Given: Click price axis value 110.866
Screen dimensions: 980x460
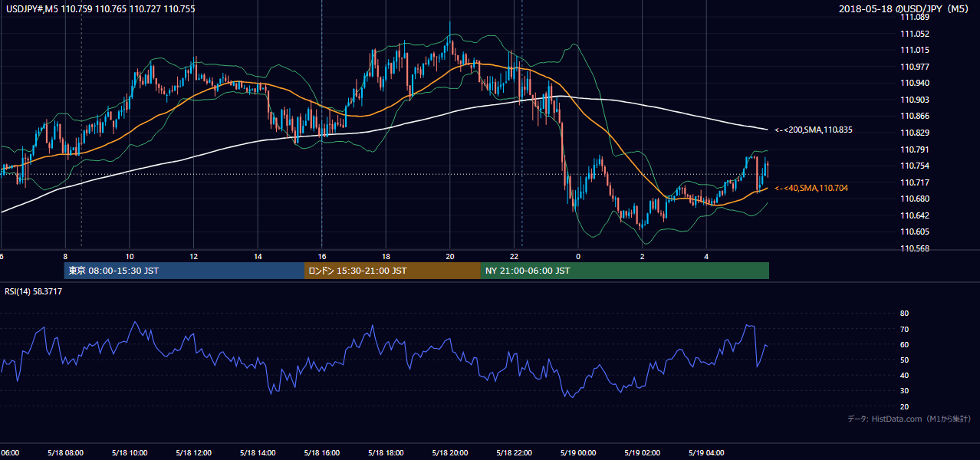Looking at the screenshot, I should (916, 117).
